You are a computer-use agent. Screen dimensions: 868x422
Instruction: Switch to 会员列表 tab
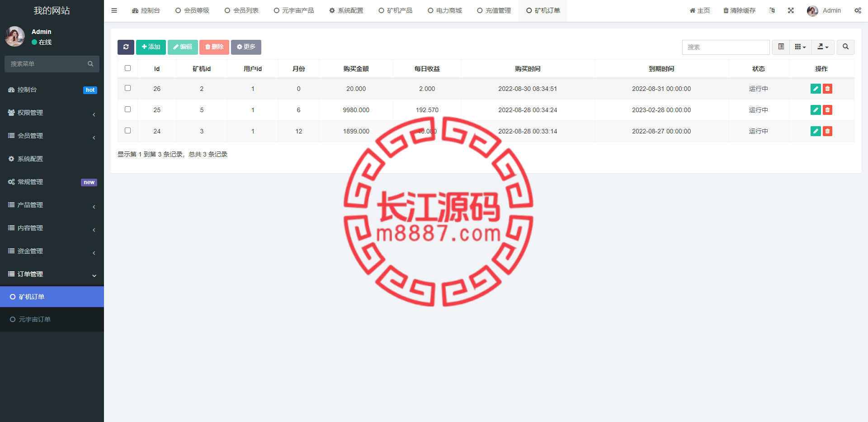click(241, 10)
